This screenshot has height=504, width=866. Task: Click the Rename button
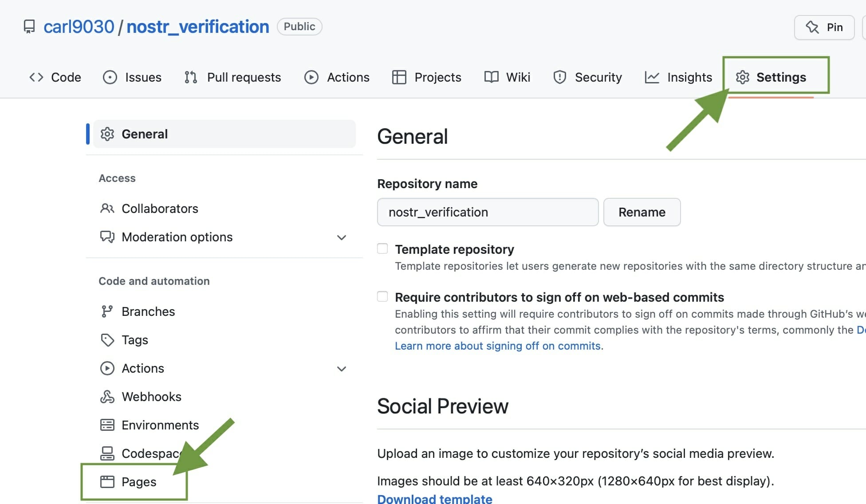[642, 212]
